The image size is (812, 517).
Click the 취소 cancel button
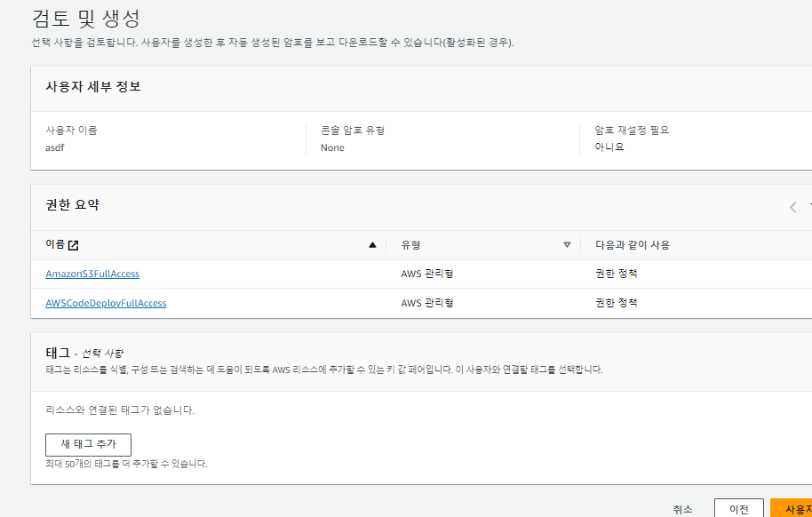click(682, 509)
